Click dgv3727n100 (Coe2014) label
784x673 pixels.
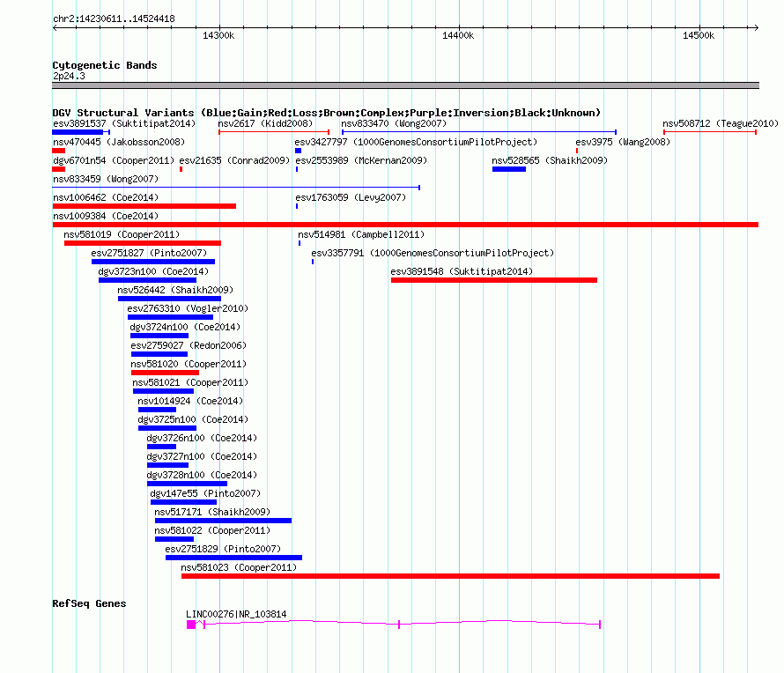(x=202, y=456)
